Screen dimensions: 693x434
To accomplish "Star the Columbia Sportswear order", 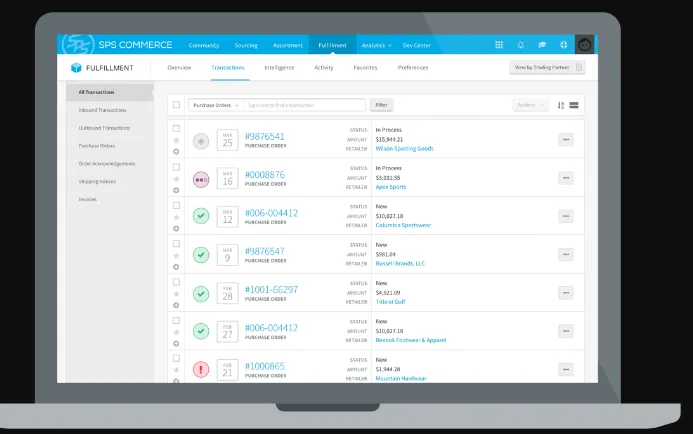I will [x=176, y=217].
